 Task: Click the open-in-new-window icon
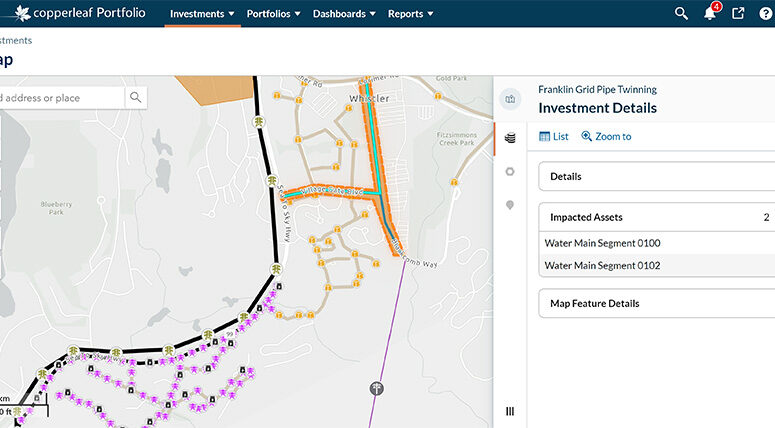738,13
